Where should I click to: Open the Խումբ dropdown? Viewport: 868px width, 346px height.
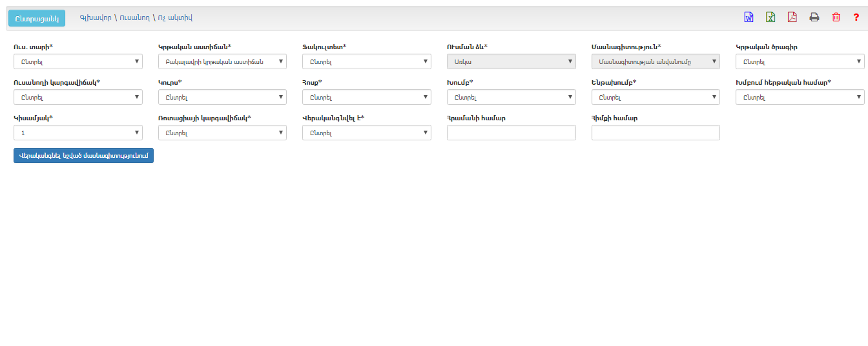click(511, 97)
